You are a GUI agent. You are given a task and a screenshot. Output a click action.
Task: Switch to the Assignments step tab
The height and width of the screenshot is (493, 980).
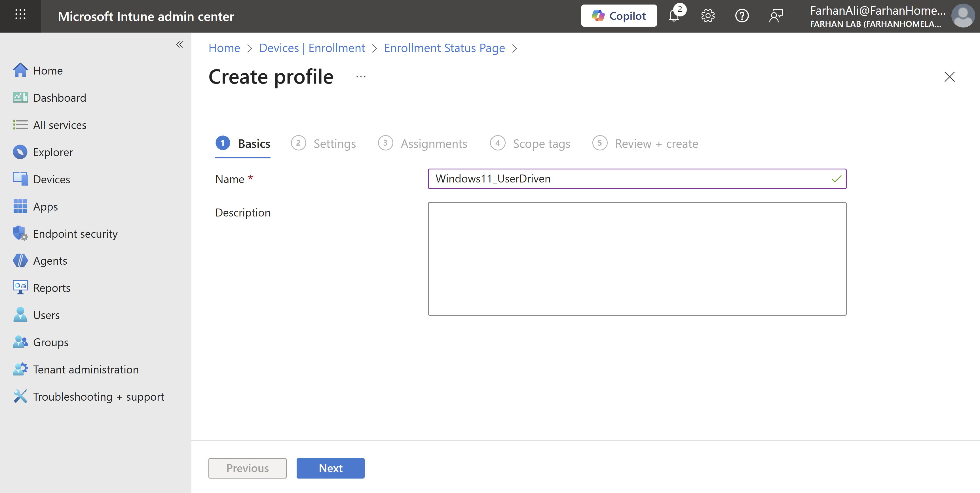tap(423, 144)
